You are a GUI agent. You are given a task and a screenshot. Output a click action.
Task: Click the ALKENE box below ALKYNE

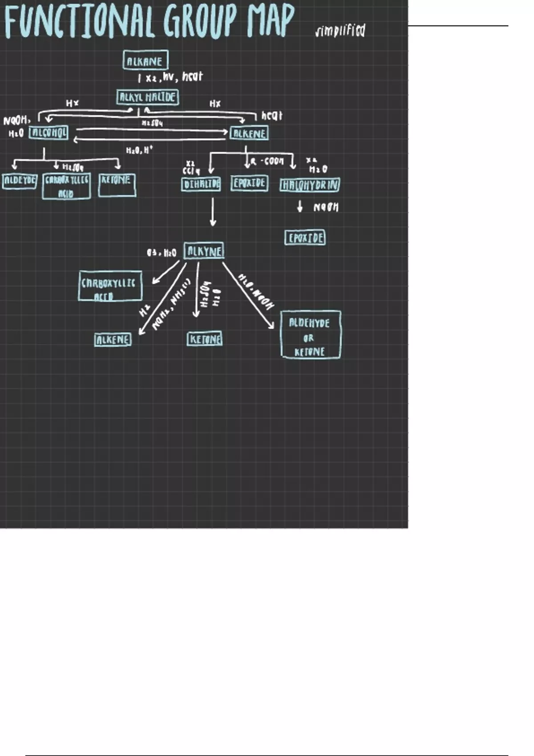[x=113, y=340]
